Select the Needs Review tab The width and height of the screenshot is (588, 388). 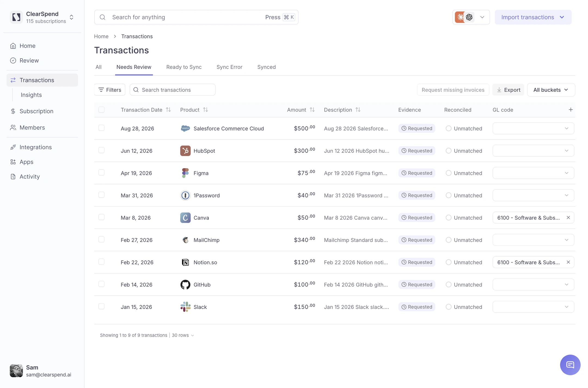click(x=134, y=67)
